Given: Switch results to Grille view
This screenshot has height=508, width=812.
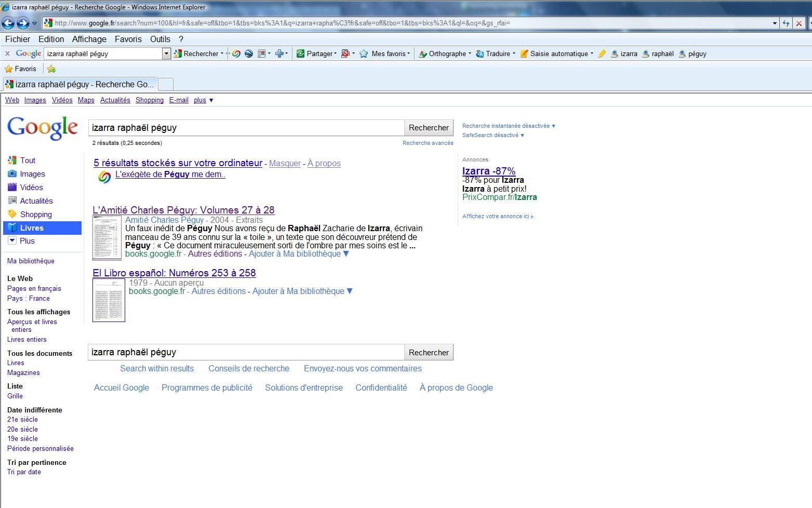Looking at the screenshot, I should coord(15,396).
